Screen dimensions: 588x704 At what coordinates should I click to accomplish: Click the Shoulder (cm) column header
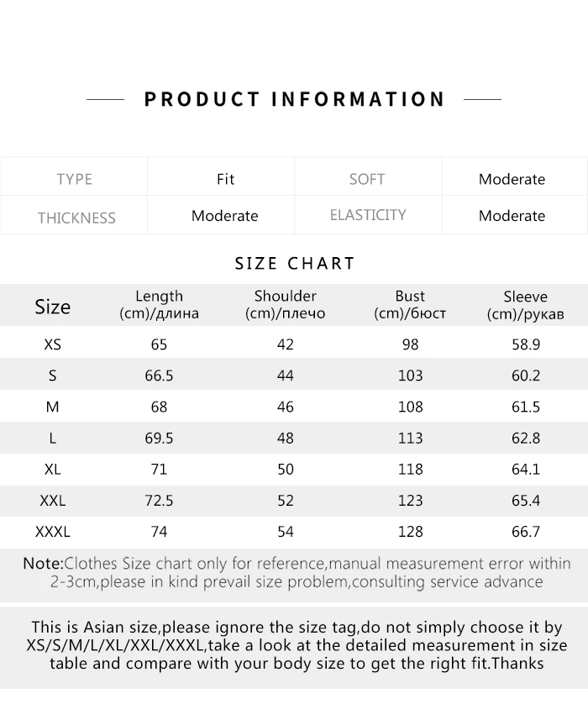point(285,305)
